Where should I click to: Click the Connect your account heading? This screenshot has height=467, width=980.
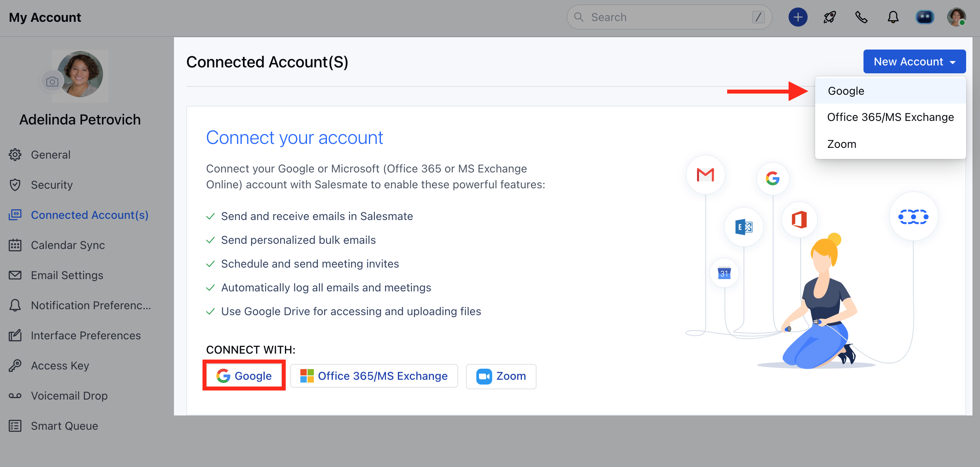294,138
